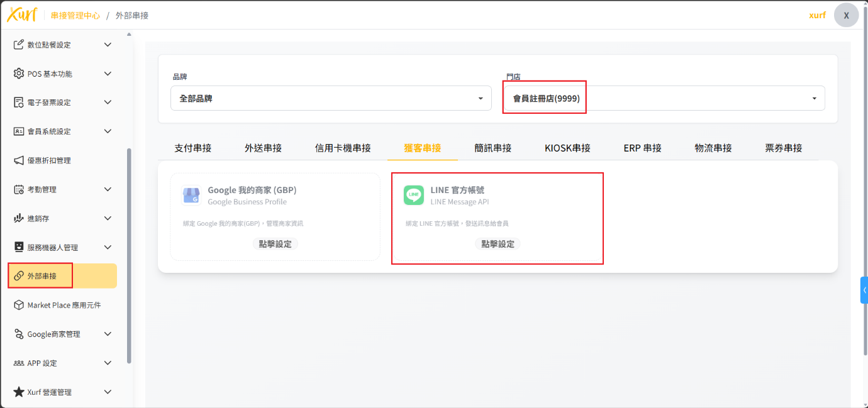
Task: Click the 數位點餐設定 edit icon
Action: [19, 45]
